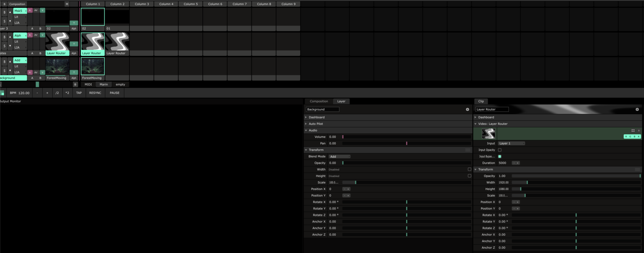
Task: Open the Layer panel settings gear
Action: (x=467, y=109)
